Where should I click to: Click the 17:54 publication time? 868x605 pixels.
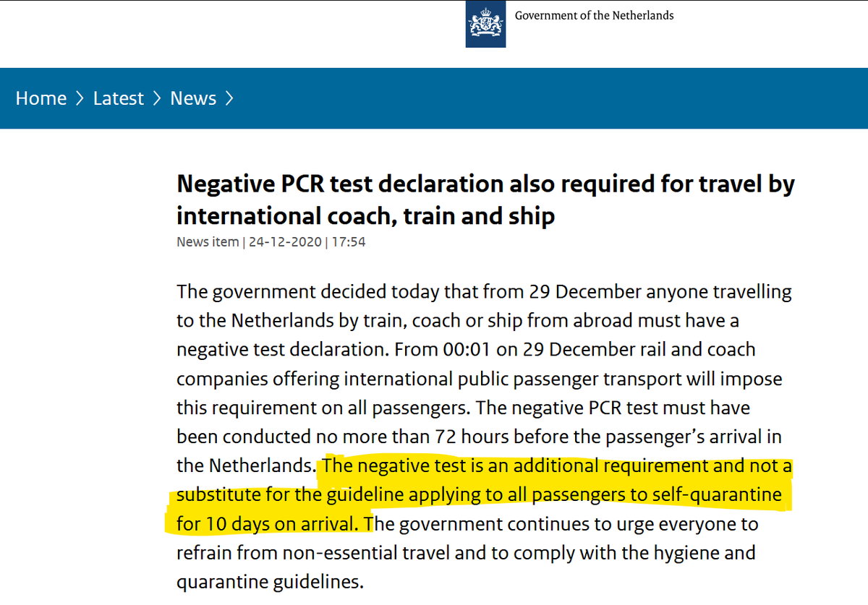coord(349,242)
